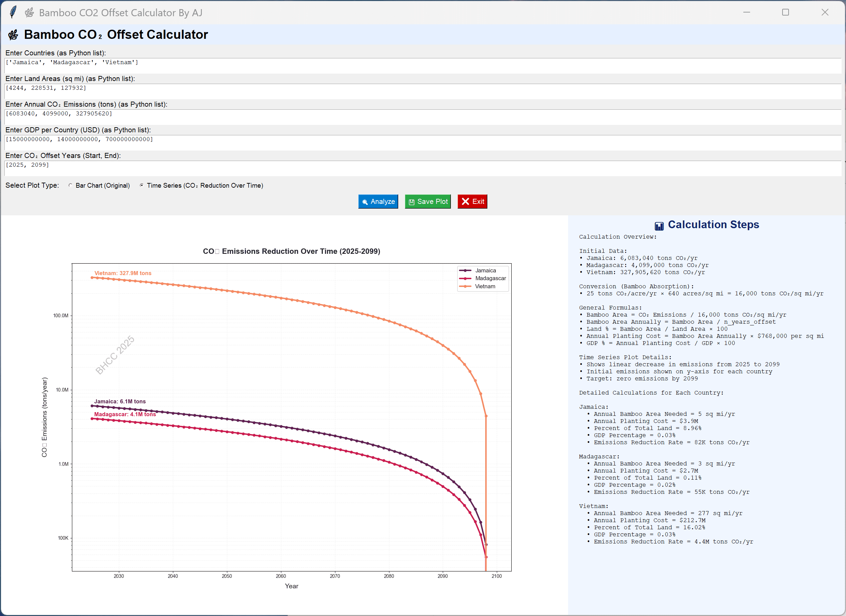Viewport: 846px width, 616px height.
Task: Click the feather app icon in title bar
Action: pos(13,12)
